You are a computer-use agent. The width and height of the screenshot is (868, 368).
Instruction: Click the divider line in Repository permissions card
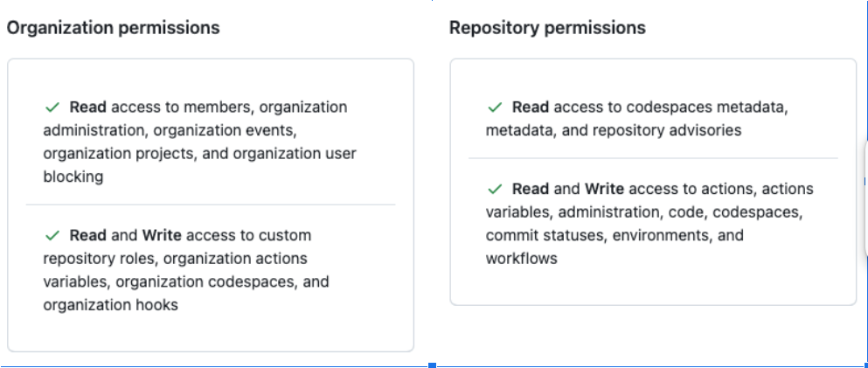652,158
